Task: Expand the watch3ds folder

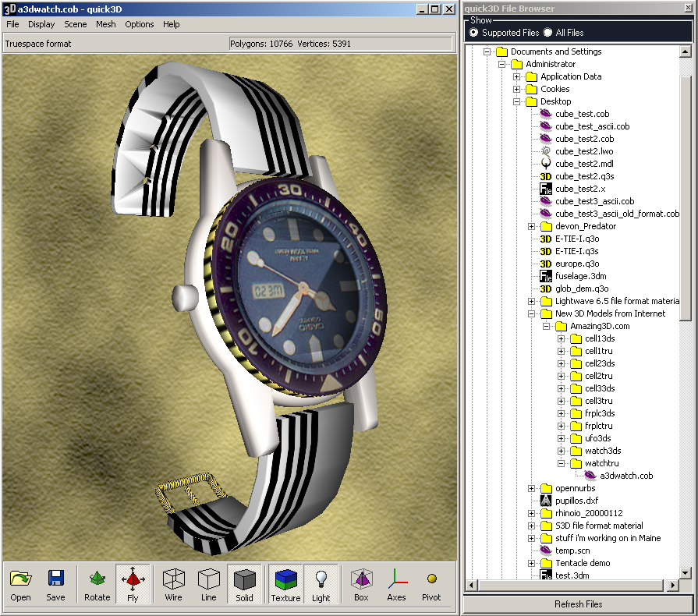Action: tap(561, 451)
